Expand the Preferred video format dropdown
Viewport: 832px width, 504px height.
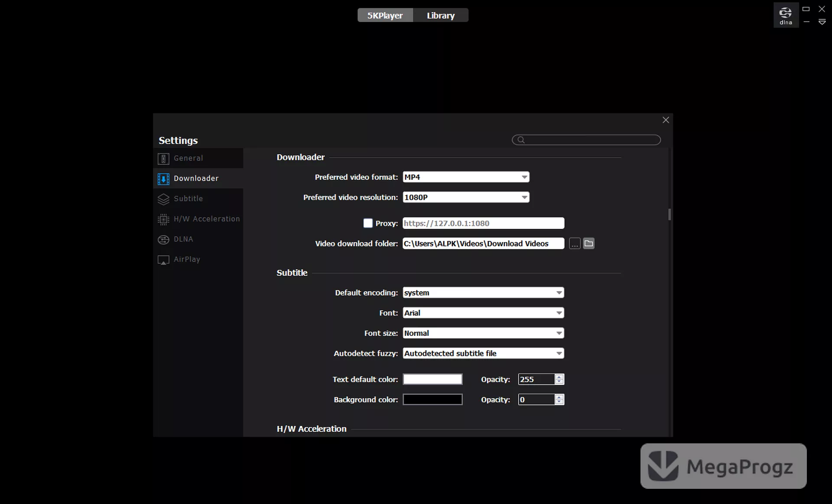point(466,177)
